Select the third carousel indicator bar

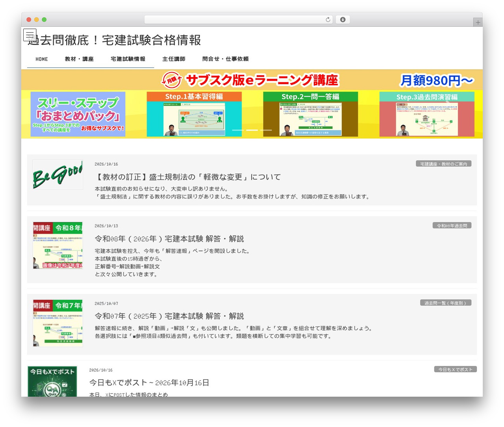266,130
